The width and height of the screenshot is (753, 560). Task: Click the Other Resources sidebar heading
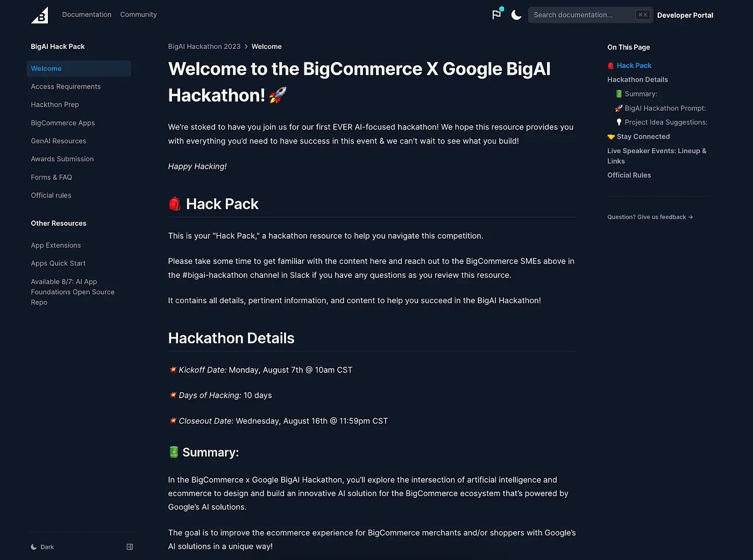click(59, 224)
